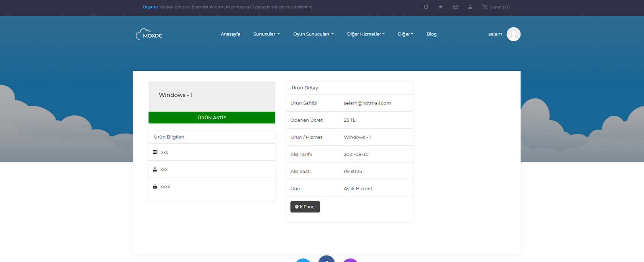Open the credit card payment icon
The width and height of the screenshot is (644, 262).
pyautogui.click(x=455, y=7)
